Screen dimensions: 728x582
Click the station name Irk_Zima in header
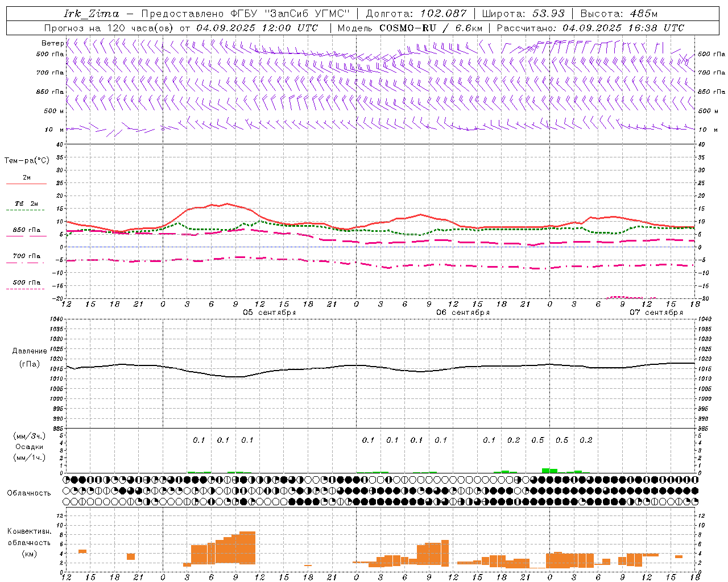pyautogui.click(x=92, y=14)
